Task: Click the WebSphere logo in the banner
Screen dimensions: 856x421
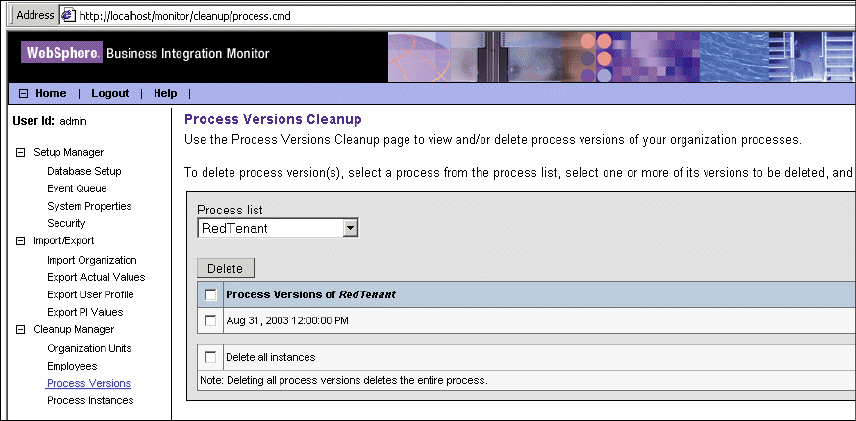Action: tap(62, 54)
